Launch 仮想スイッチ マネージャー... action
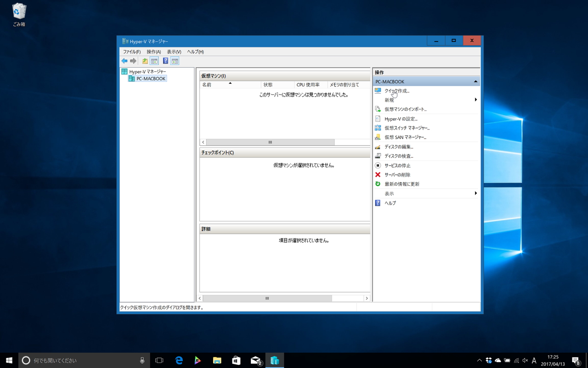588x368 pixels. pyautogui.click(x=407, y=128)
